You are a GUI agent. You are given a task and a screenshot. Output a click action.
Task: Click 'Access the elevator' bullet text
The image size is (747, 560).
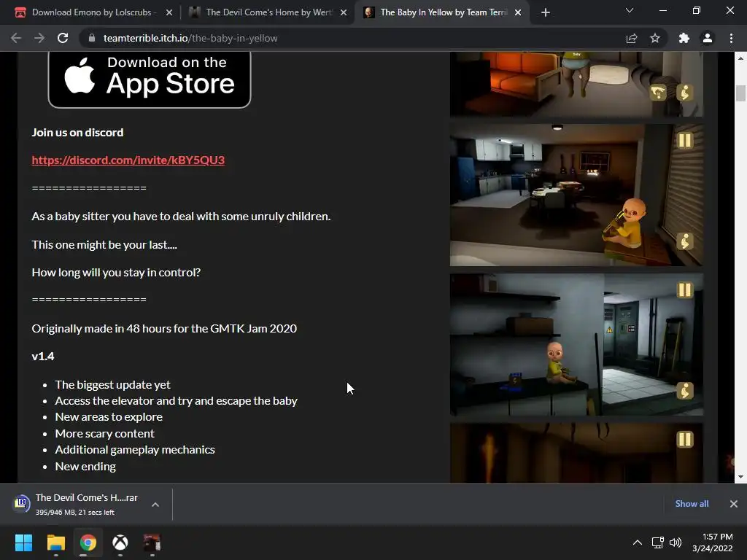(177, 401)
